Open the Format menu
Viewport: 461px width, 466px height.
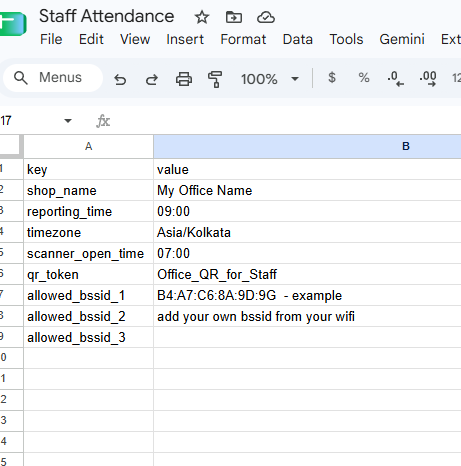(x=243, y=39)
